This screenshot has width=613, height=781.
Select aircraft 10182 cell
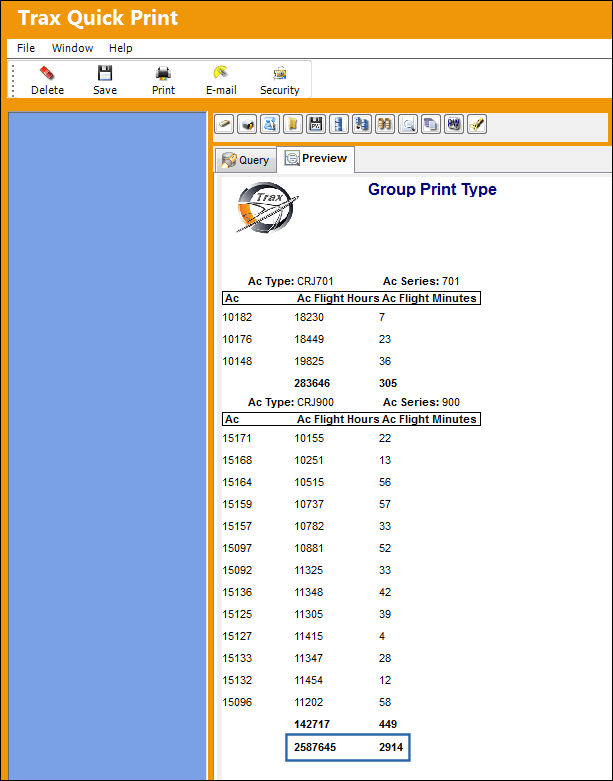coord(237,317)
